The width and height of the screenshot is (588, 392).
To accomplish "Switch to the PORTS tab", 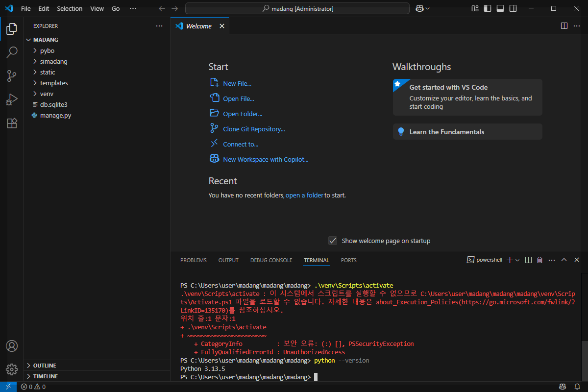I will click(349, 260).
